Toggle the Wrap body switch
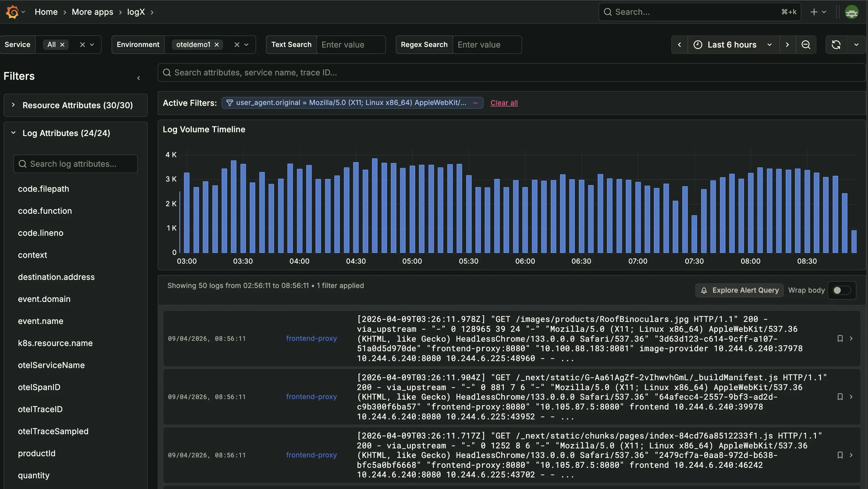This screenshot has width=868, height=489. [841, 290]
